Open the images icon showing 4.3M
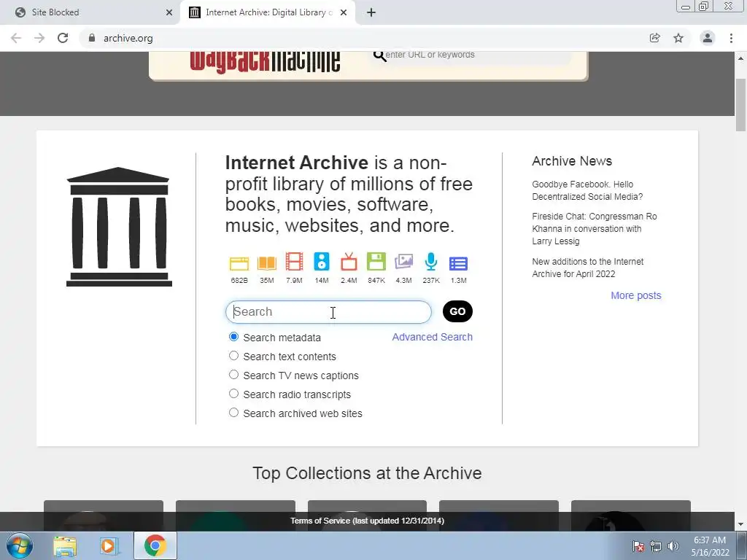This screenshot has width=747, height=560. pos(403,262)
